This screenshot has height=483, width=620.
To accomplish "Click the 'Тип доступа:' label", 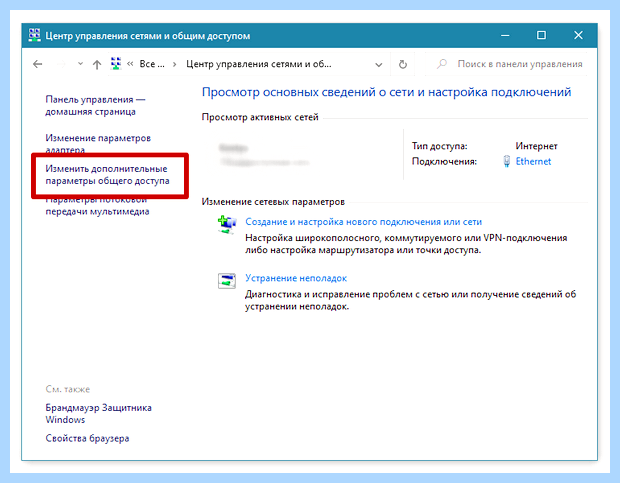I will pyautogui.click(x=439, y=146).
